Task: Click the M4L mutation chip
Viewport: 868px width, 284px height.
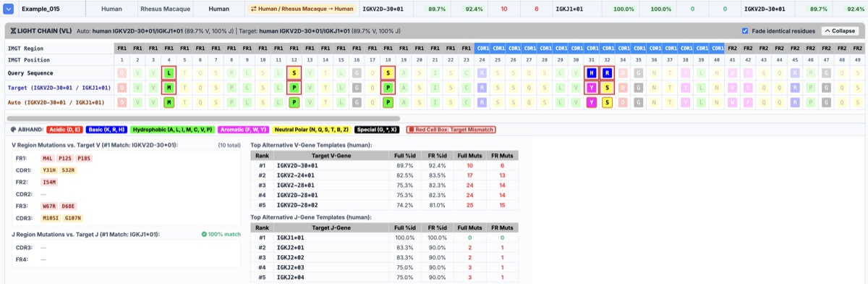Action: 48,158
